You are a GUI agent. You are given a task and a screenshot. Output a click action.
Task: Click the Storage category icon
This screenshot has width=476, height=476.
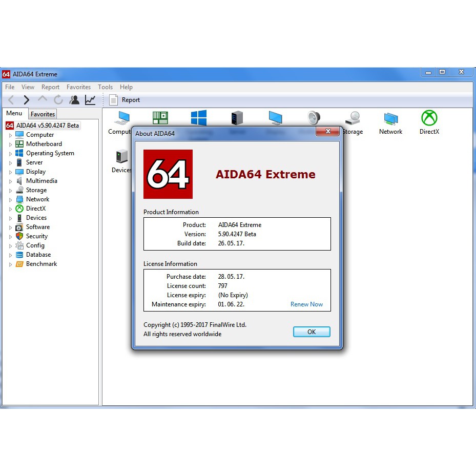point(353,117)
